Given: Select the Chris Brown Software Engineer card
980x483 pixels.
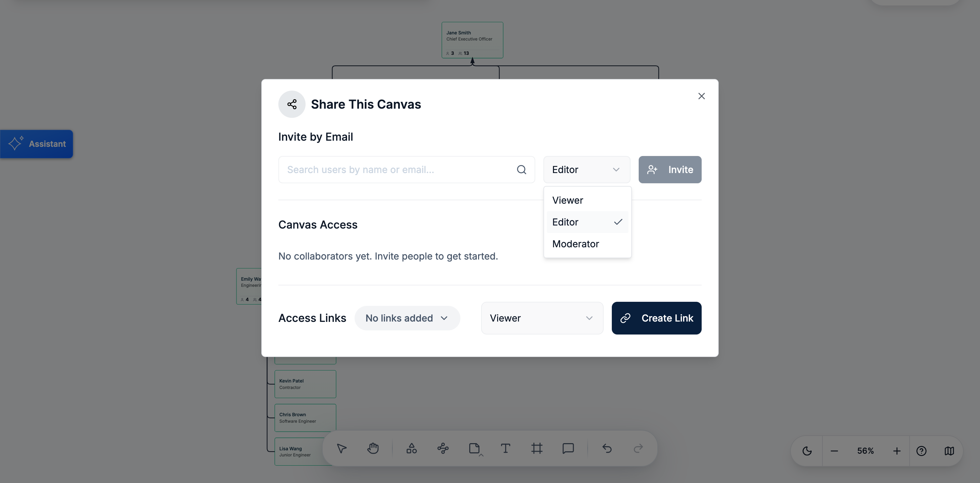Looking at the screenshot, I should click(305, 418).
